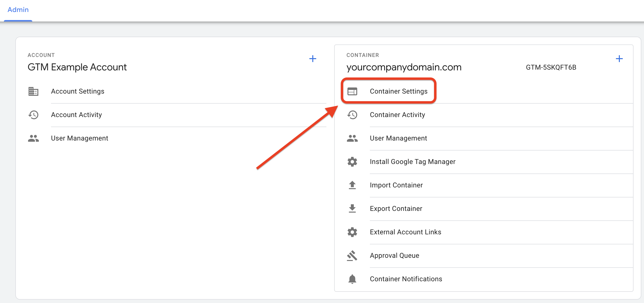Open Account Activity
Viewport: 644px width, 303px height.
pyautogui.click(x=76, y=115)
